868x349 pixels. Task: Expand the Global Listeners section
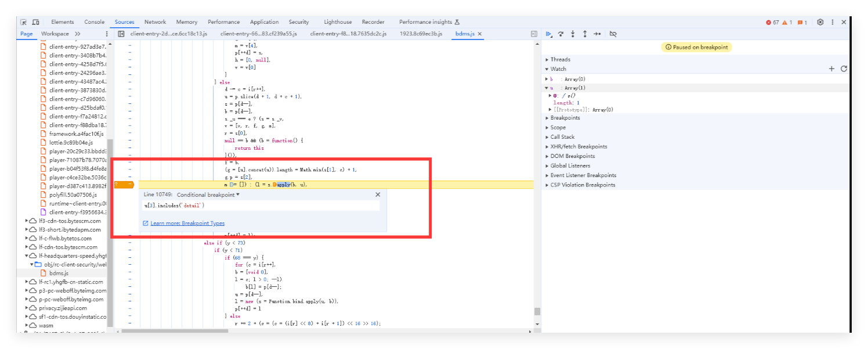tap(567, 165)
